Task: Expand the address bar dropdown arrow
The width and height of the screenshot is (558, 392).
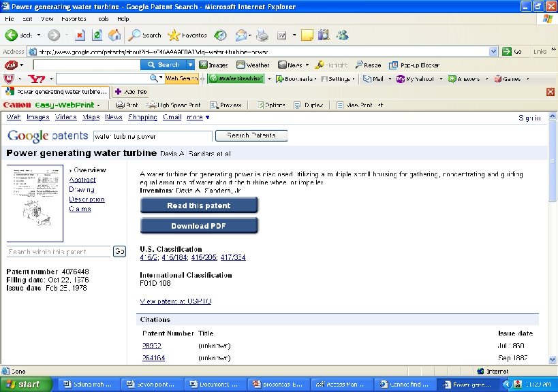Action: tap(493, 52)
